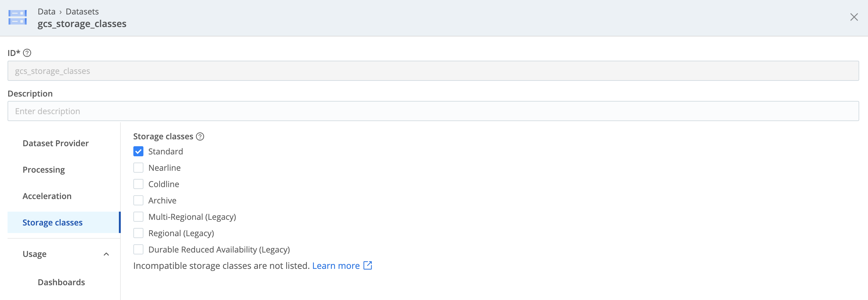
Task: Open the Learn more link
Action: pos(336,265)
